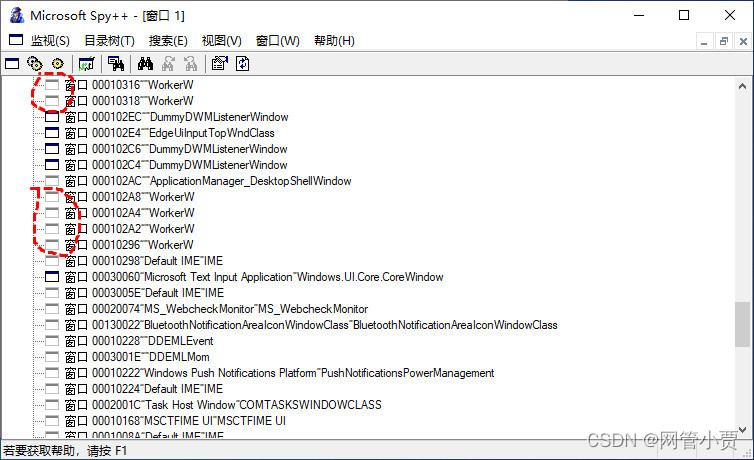Image resolution: width=754 pixels, height=460 pixels.
Task: Click the vertical scrollbar up arrow
Action: (x=742, y=87)
